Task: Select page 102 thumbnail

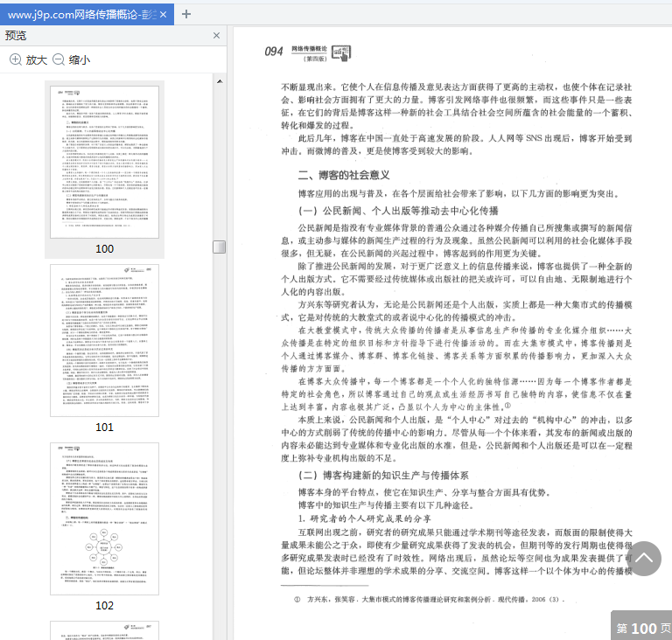Action: pos(105,518)
